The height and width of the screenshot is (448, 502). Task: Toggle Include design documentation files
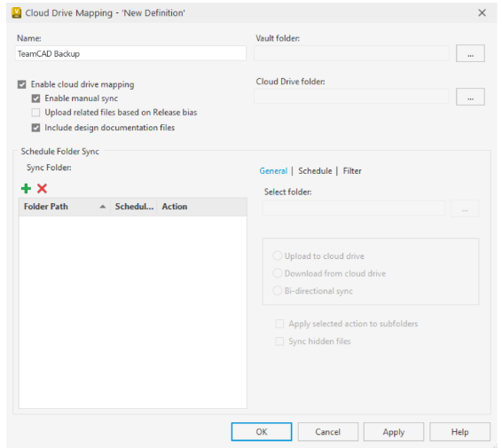(35, 128)
